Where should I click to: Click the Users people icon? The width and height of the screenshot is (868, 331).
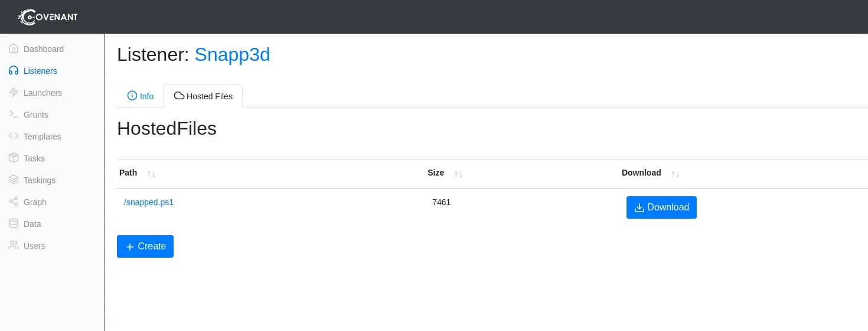pyautogui.click(x=14, y=246)
